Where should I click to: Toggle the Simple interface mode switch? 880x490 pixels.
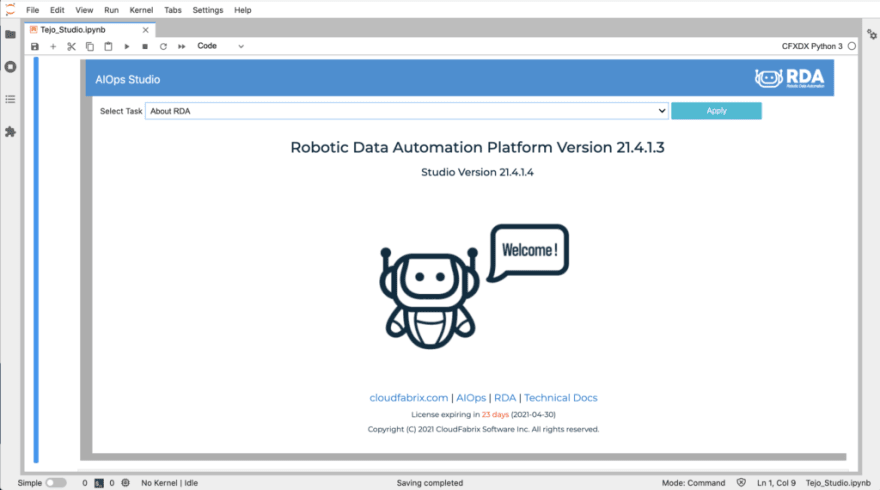56,483
